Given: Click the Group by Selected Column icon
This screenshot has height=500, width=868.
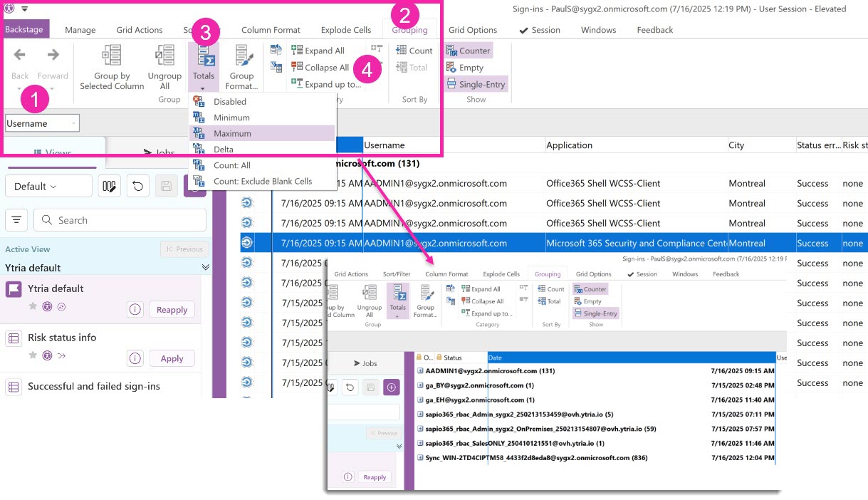Looking at the screenshot, I should [112, 56].
